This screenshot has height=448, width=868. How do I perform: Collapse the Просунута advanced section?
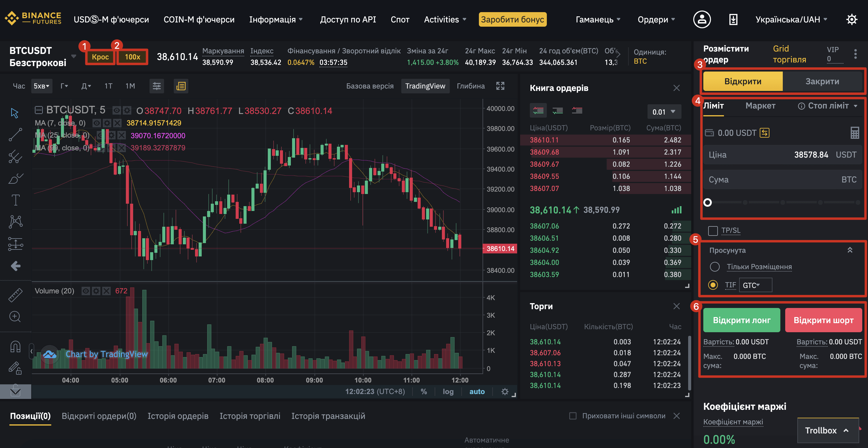point(850,250)
